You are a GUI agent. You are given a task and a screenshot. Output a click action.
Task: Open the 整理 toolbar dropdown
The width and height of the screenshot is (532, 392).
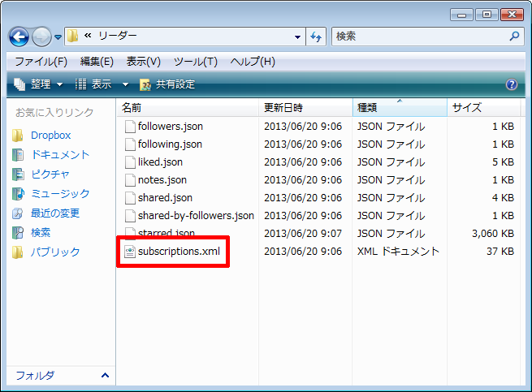[38, 84]
